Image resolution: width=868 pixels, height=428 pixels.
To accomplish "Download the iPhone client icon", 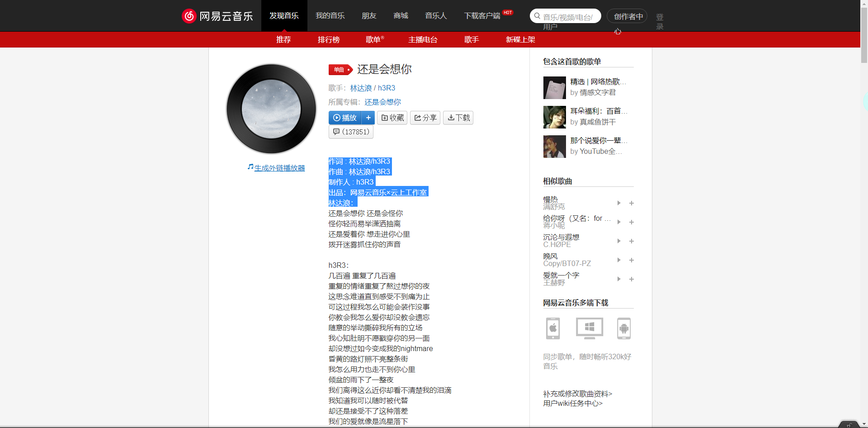I will click(552, 328).
